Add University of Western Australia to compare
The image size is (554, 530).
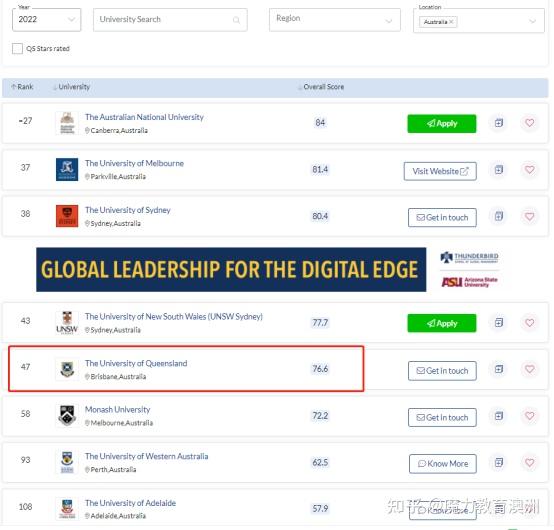(499, 463)
